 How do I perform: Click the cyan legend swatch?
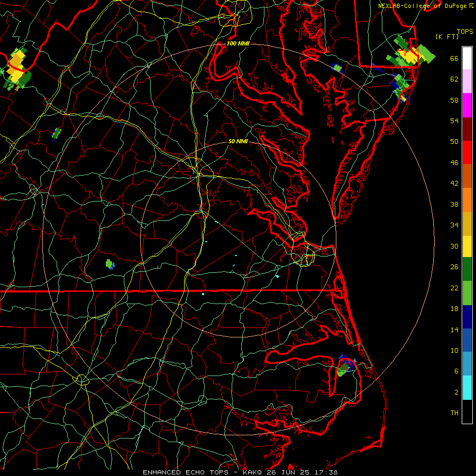(467, 388)
